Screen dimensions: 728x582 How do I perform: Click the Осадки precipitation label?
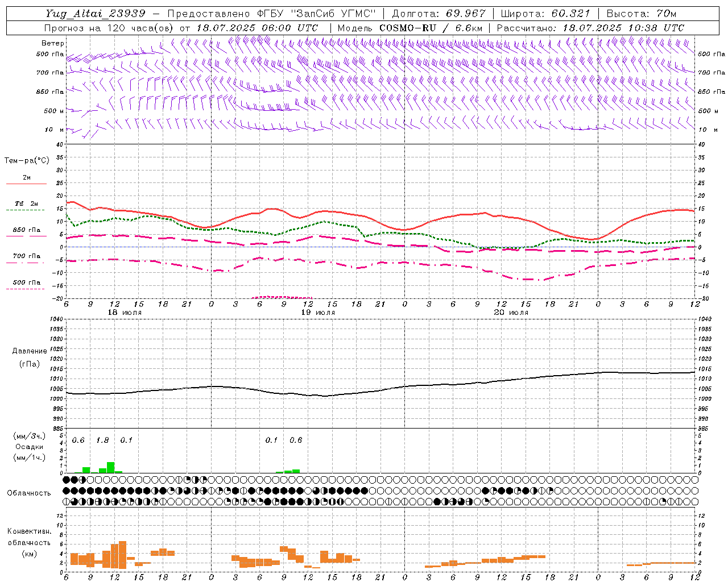[x=29, y=447]
